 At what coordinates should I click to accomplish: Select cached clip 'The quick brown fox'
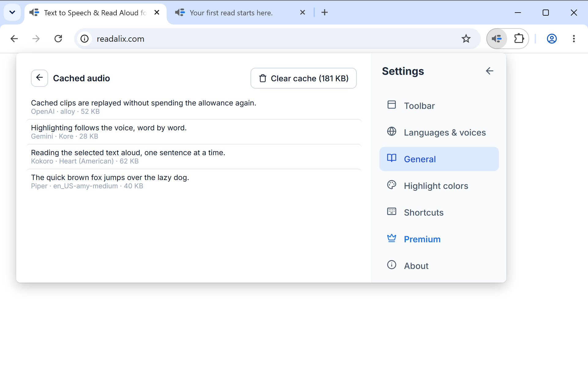[194, 182]
